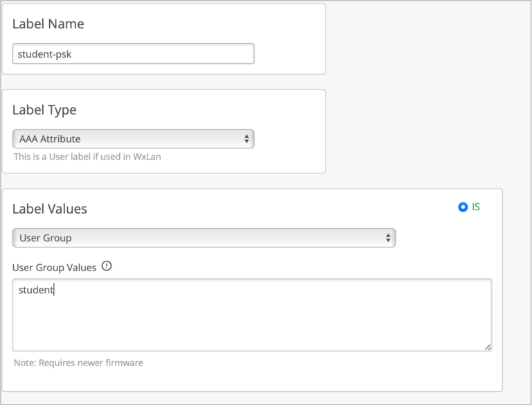Select the IS radio button
The width and height of the screenshot is (532, 405).
pos(463,207)
